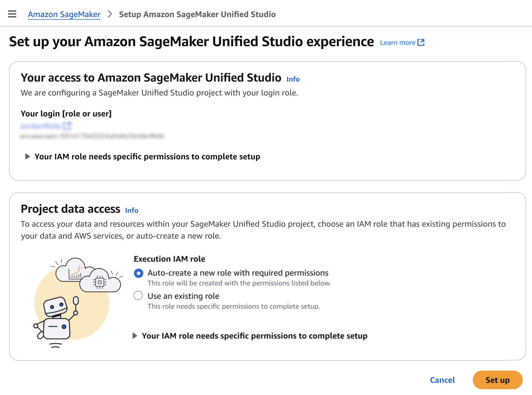Select Use an existing role option
The image size is (532, 395).
(138, 295)
